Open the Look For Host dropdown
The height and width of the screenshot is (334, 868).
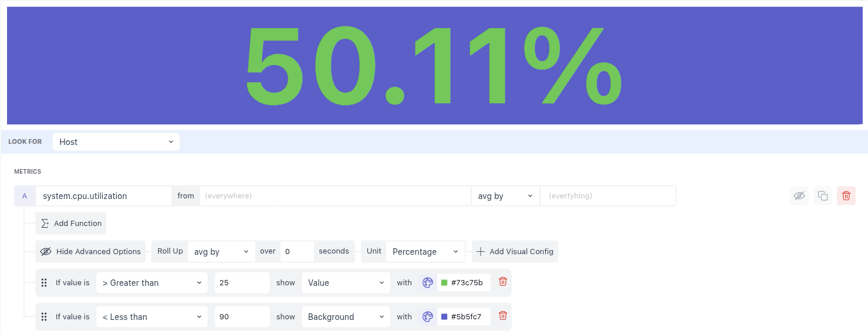tap(116, 142)
